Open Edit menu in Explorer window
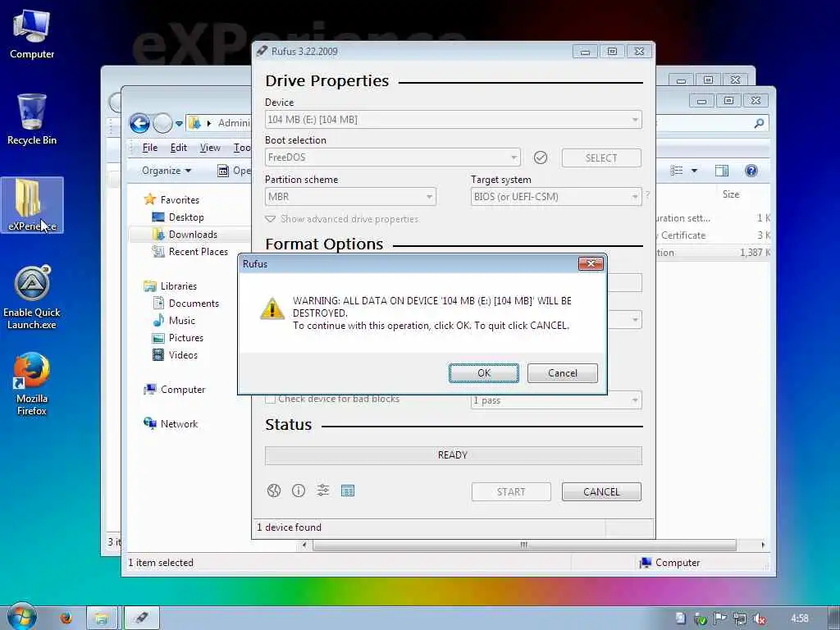The height and width of the screenshot is (630, 840). click(x=178, y=148)
